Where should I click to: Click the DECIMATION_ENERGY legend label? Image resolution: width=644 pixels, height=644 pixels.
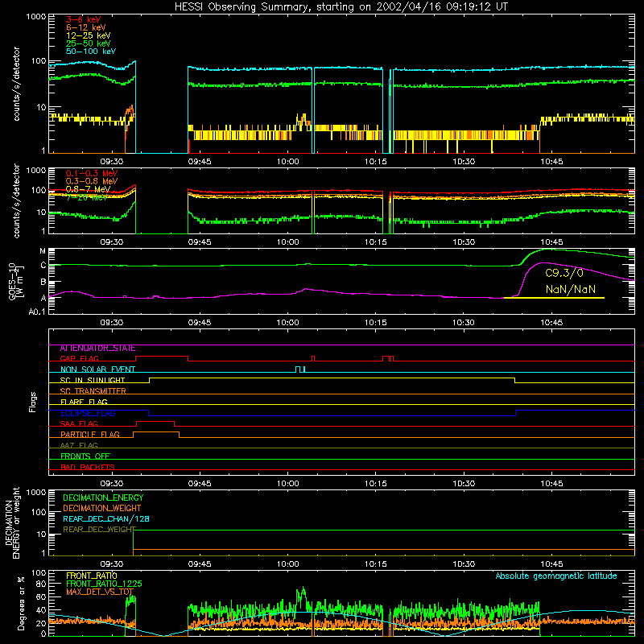click(103, 497)
